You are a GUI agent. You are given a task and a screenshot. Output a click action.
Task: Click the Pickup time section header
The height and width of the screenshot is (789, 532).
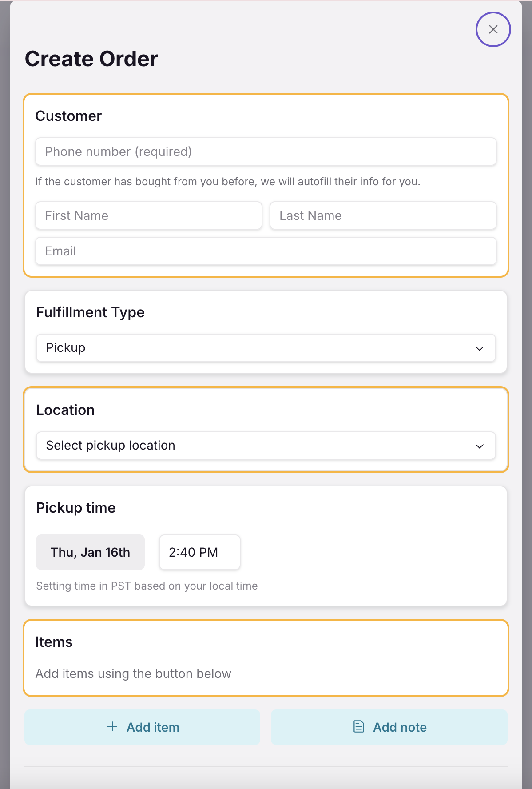75,508
